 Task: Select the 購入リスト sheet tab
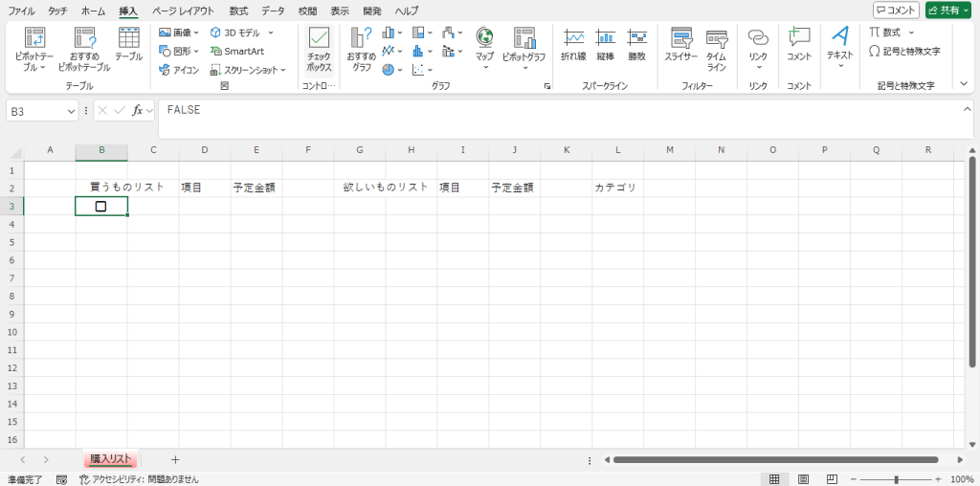click(x=110, y=460)
